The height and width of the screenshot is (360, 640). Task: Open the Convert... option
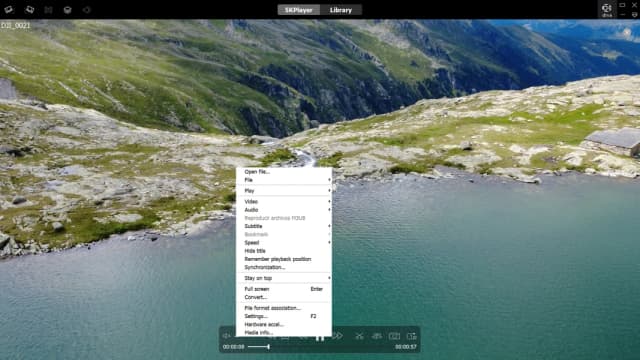coord(284,297)
